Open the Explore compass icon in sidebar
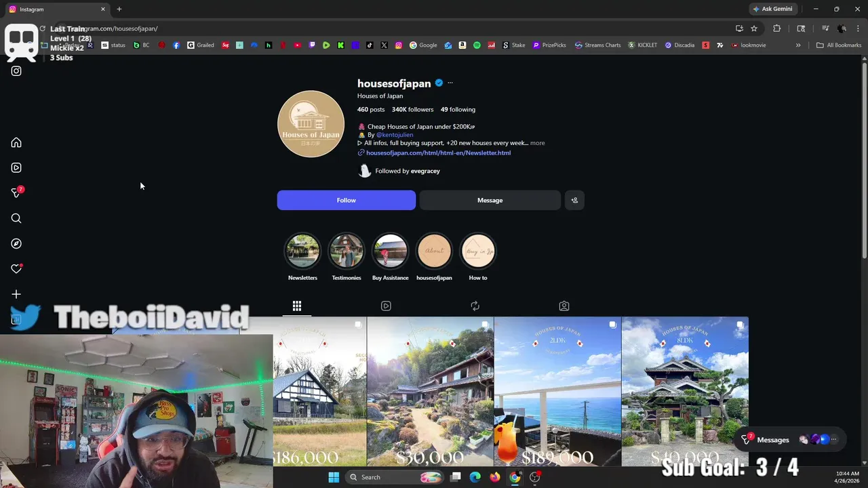The width and height of the screenshot is (868, 488). click(16, 243)
